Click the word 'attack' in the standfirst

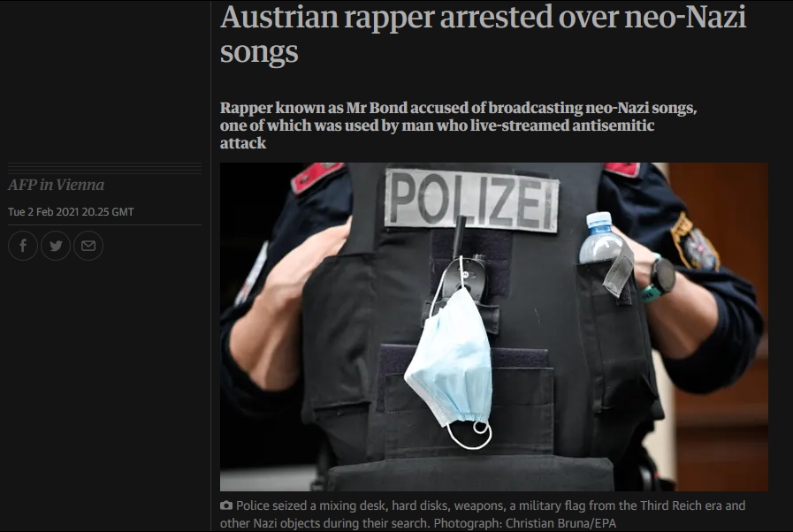click(x=243, y=143)
